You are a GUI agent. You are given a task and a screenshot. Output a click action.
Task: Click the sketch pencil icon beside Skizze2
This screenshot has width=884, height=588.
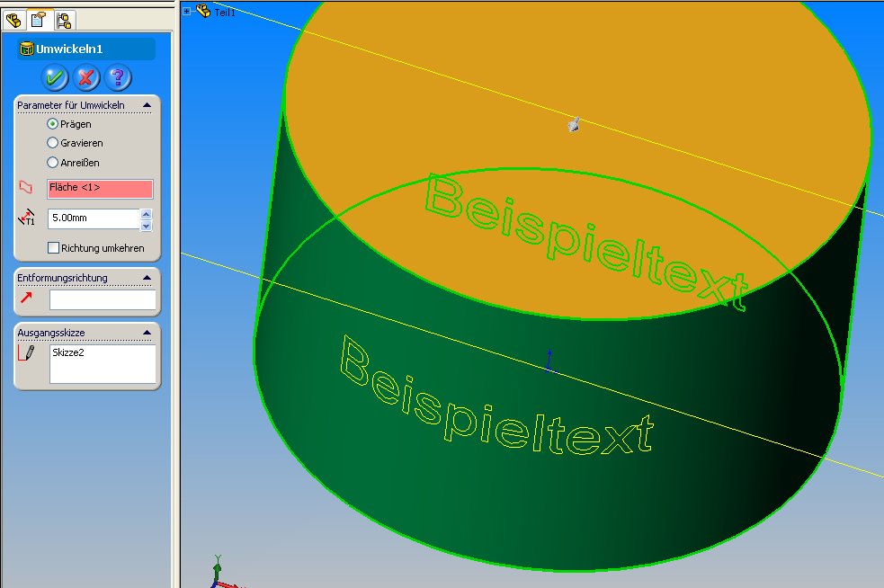tap(26, 353)
